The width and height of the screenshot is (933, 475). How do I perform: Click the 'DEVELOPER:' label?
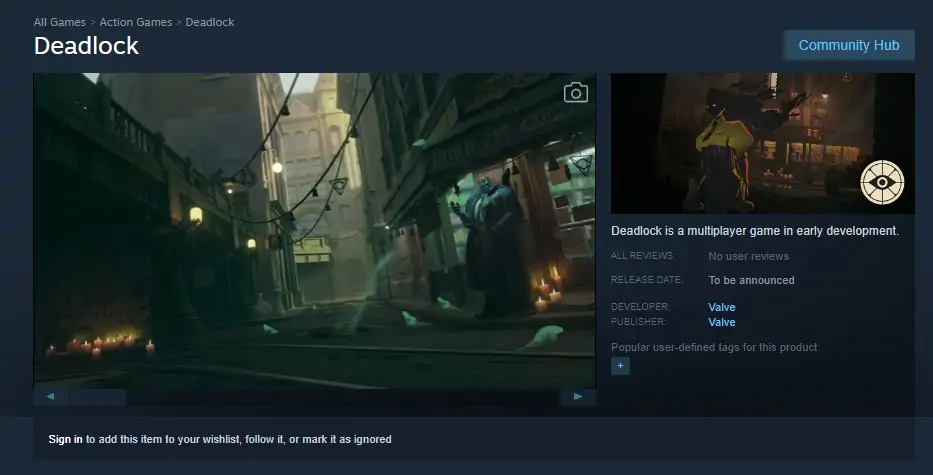(640, 307)
